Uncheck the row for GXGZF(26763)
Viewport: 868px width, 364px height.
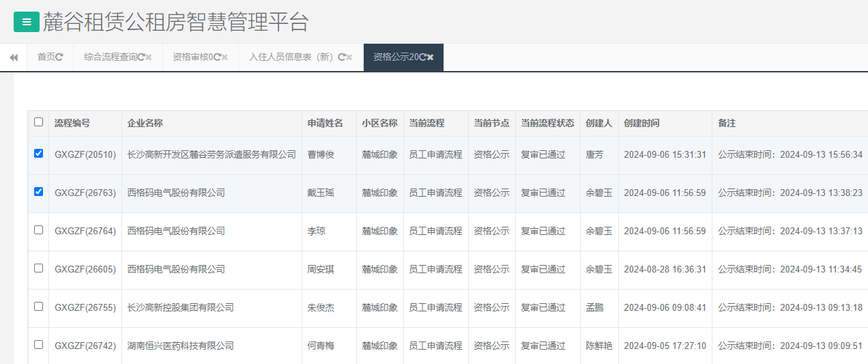38,192
